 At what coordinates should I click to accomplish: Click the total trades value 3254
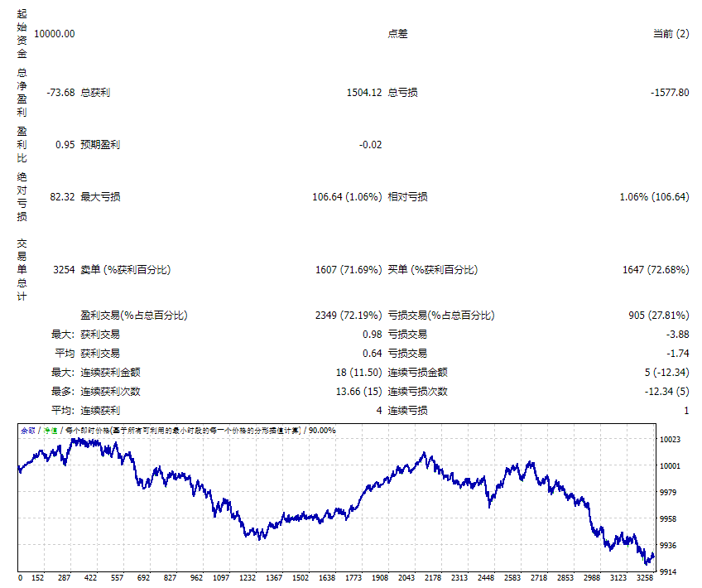pyautogui.click(x=64, y=270)
